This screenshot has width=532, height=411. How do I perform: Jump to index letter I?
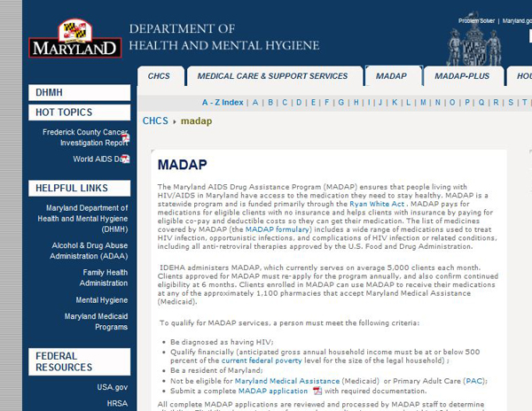pos(369,103)
